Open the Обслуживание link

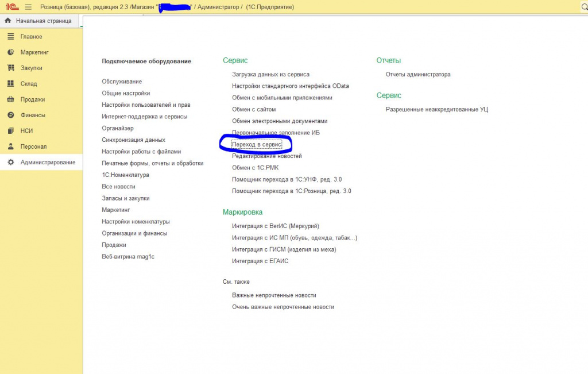tap(122, 82)
